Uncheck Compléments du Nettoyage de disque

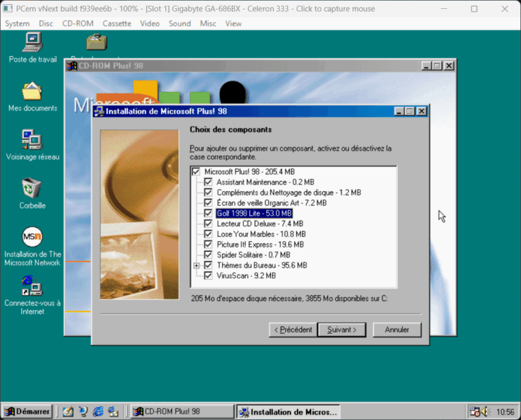tap(208, 193)
